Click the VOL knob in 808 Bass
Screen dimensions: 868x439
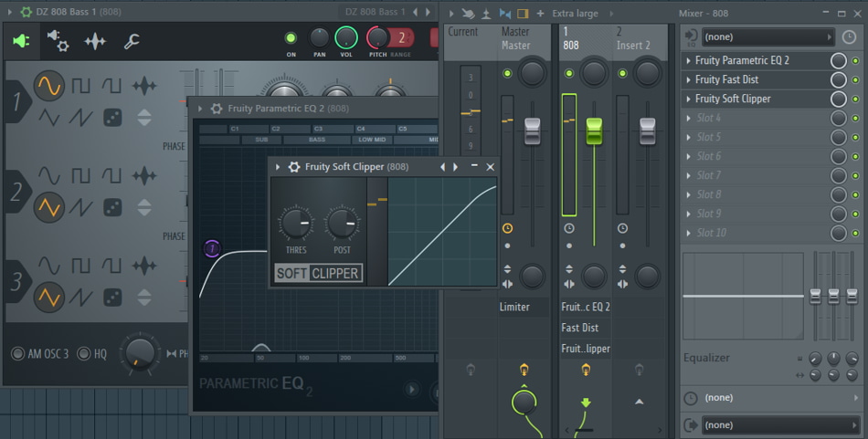pos(346,37)
